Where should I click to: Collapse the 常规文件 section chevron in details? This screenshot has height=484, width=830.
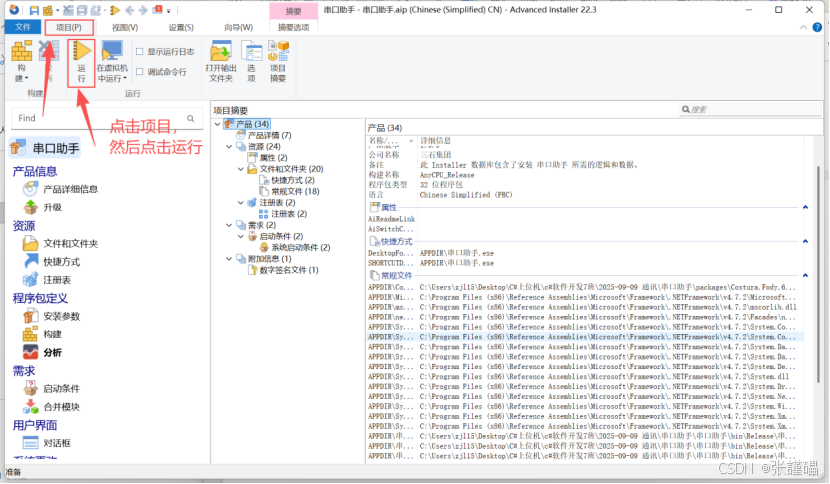[x=805, y=275]
